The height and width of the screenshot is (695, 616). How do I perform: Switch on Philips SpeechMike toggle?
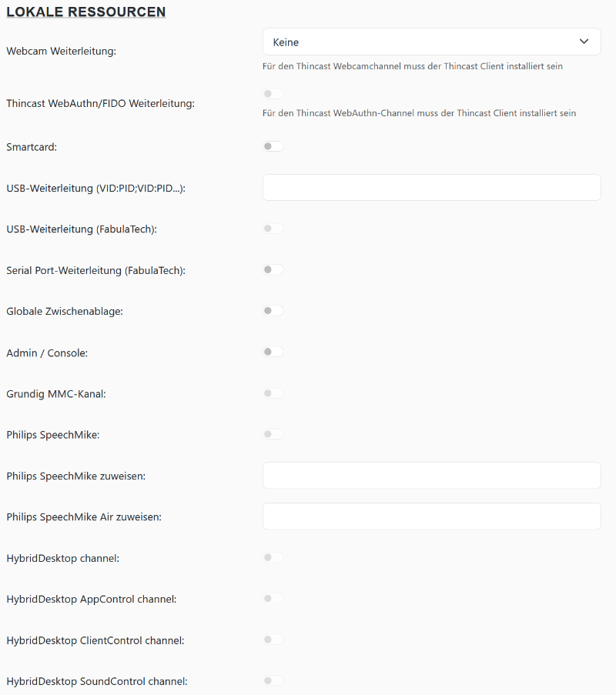[273, 434]
